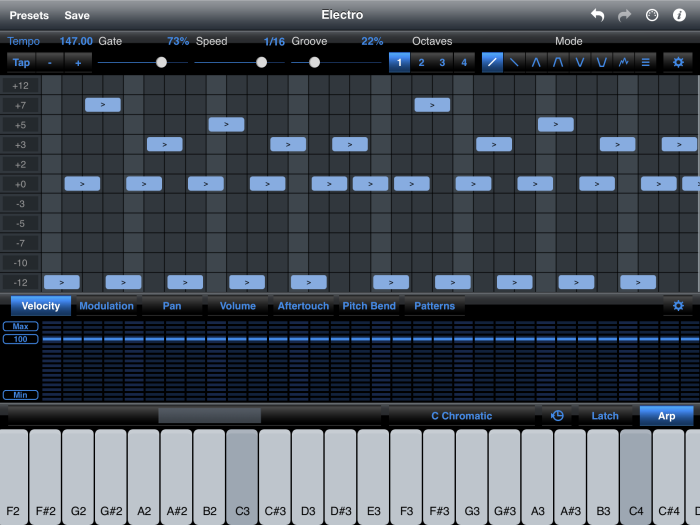The image size is (700, 525).
Task: Switch to the Pan tab
Action: pos(172,305)
